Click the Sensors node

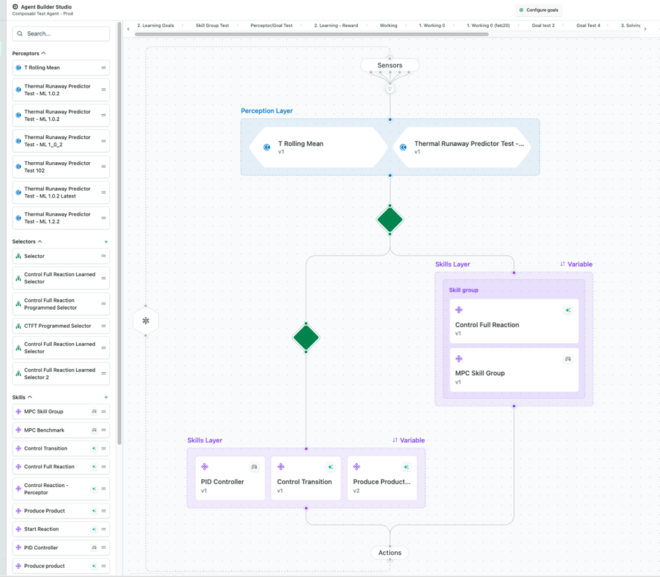[390, 65]
